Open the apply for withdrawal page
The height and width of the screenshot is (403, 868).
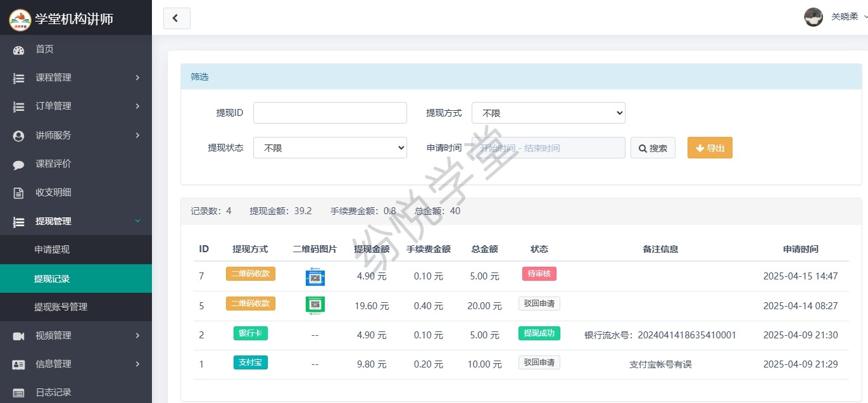pyautogui.click(x=52, y=250)
